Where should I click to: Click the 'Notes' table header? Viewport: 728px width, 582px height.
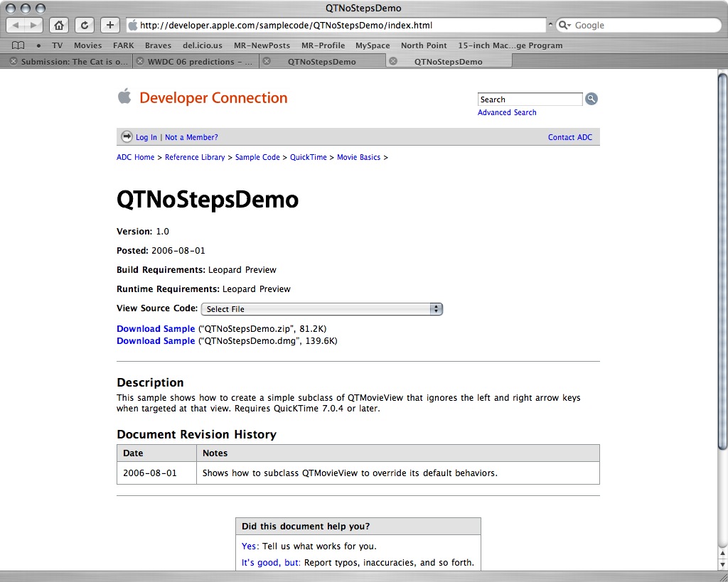398,453
